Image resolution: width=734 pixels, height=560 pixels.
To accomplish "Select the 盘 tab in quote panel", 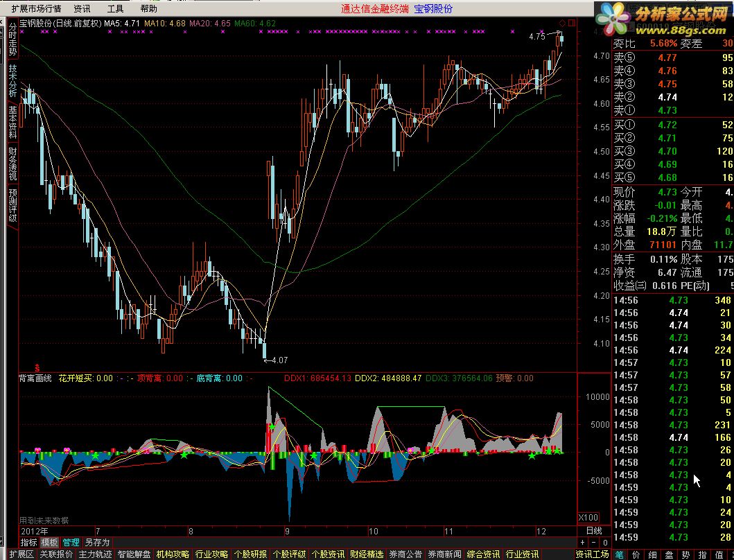I will (x=669, y=554).
